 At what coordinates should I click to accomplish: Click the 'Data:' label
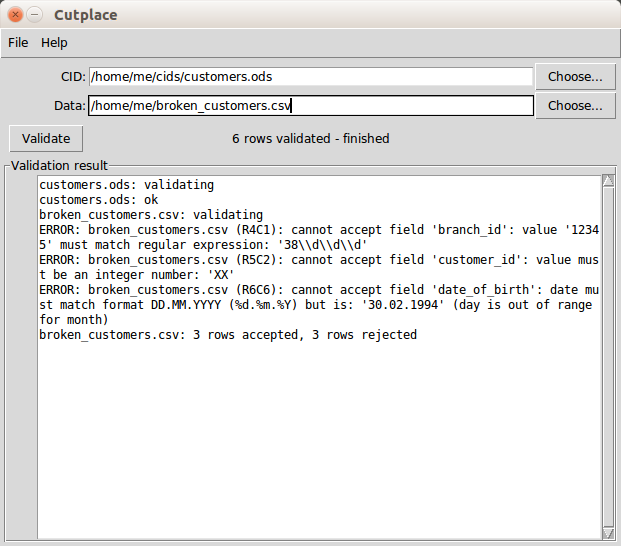point(70,106)
